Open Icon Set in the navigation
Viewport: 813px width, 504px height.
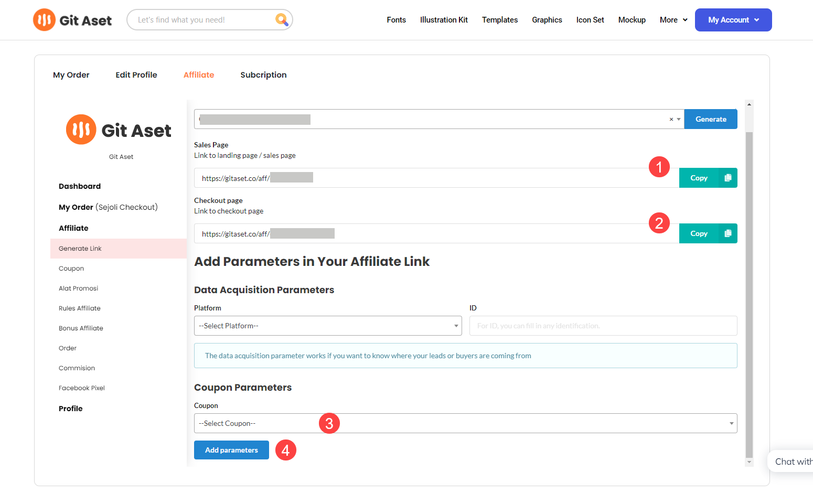click(590, 20)
